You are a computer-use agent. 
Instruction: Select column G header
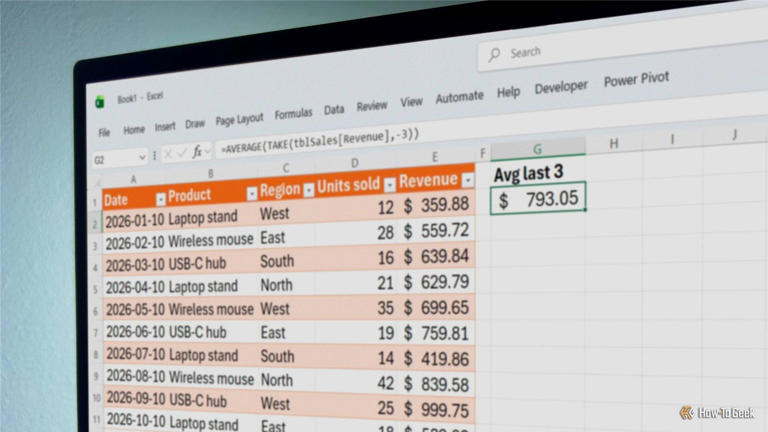tap(538, 149)
